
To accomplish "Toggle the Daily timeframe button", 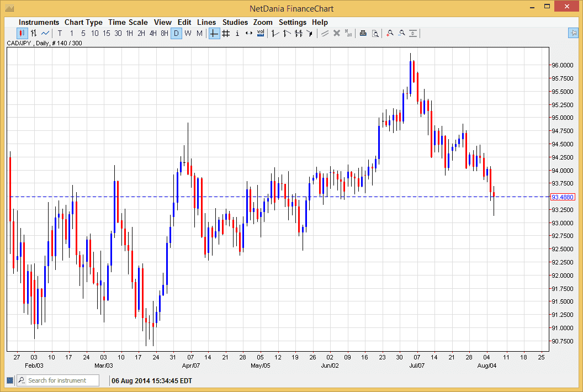I will click(176, 33).
